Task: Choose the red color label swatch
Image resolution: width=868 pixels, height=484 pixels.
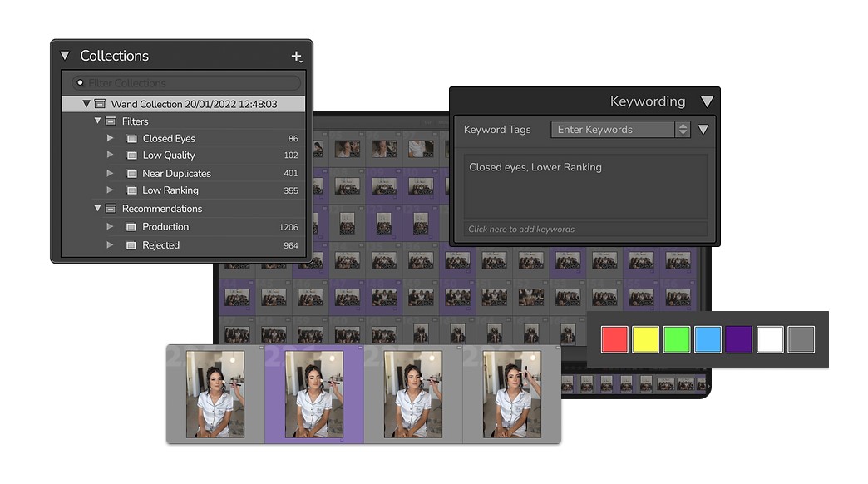Action: [x=614, y=339]
